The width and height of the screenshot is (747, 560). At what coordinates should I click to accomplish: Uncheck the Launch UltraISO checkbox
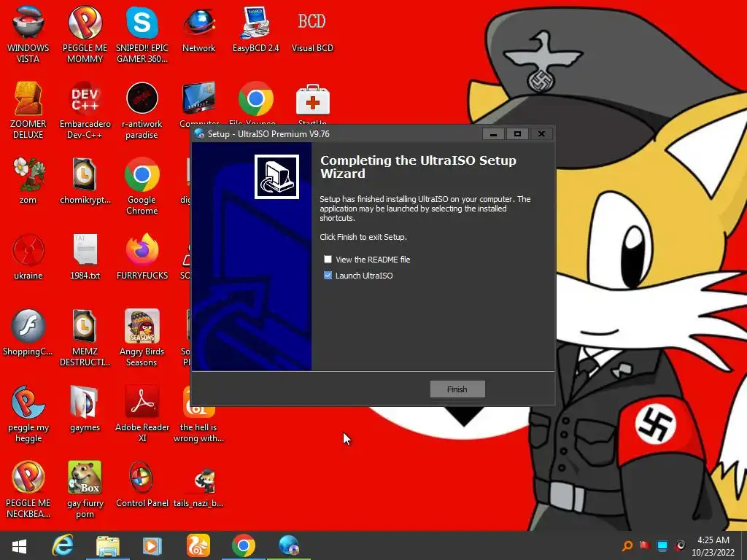point(328,275)
